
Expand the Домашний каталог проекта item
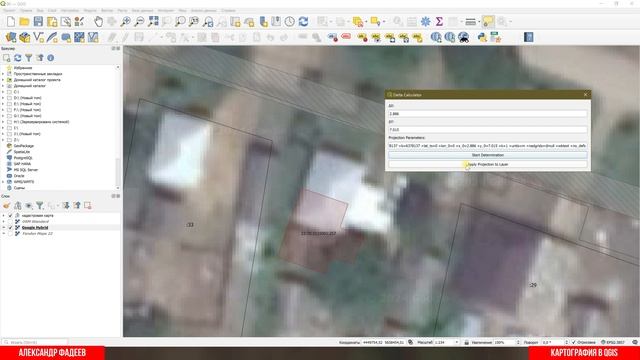[3, 80]
